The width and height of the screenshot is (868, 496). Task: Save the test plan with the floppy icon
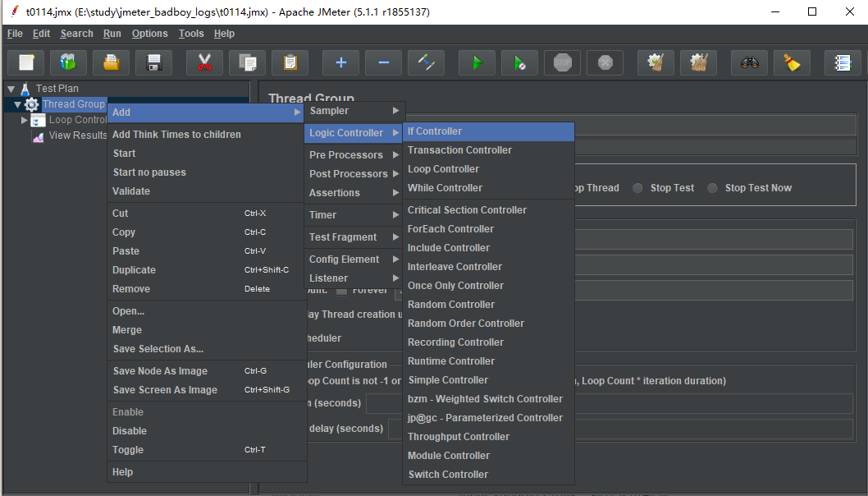(154, 62)
